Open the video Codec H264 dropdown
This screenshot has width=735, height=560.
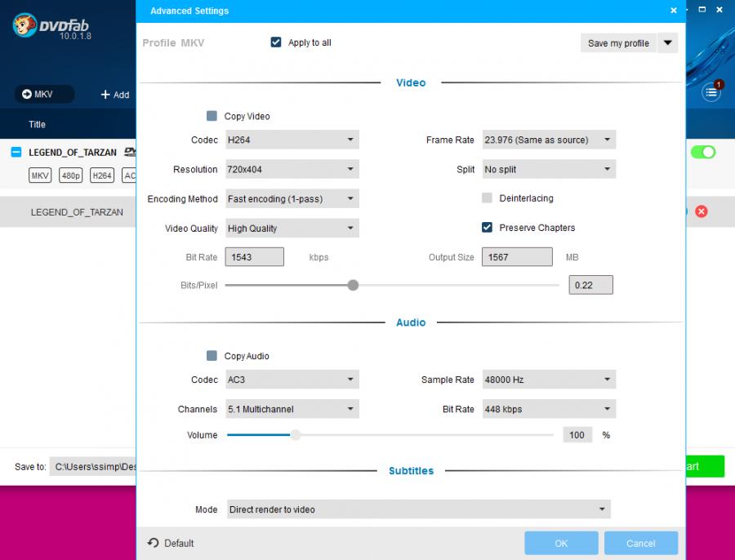pyautogui.click(x=292, y=140)
